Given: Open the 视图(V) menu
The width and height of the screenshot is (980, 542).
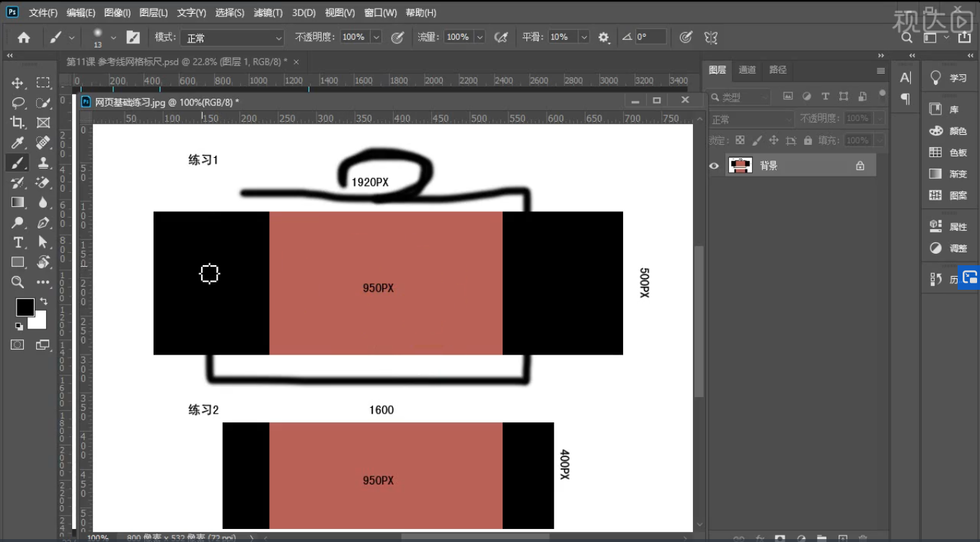Looking at the screenshot, I should pyautogui.click(x=340, y=13).
